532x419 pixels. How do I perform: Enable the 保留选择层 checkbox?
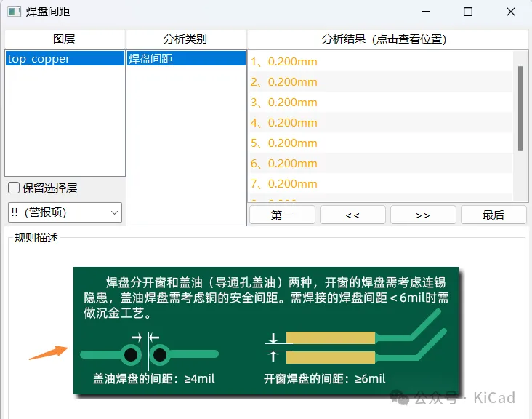coord(14,188)
